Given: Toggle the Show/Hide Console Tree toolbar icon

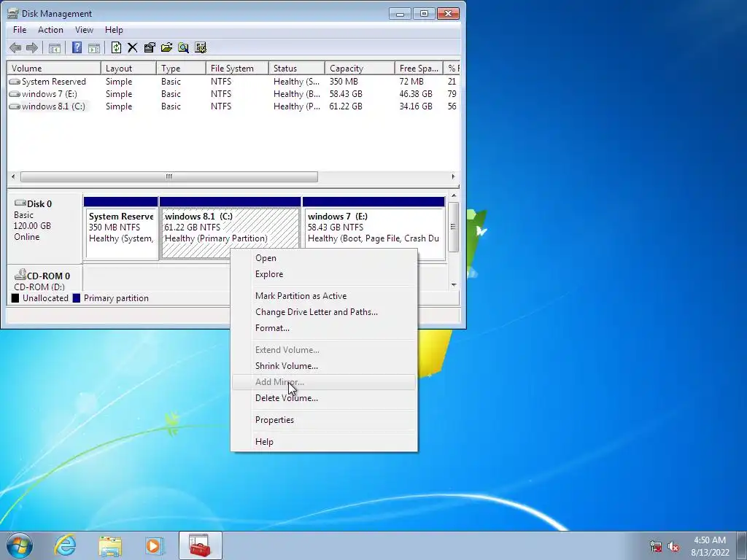Looking at the screenshot, I should click(55, 47).
